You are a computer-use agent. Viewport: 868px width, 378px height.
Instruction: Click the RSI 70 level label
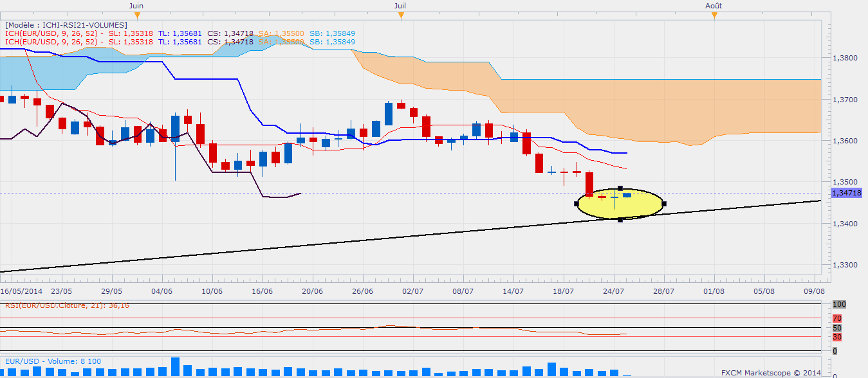tap(835, 318)
